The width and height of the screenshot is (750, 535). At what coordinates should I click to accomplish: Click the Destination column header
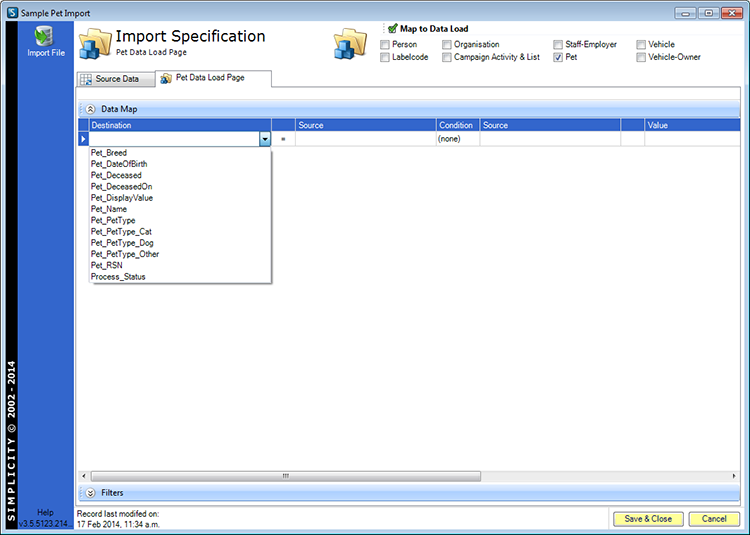[180, 125]
